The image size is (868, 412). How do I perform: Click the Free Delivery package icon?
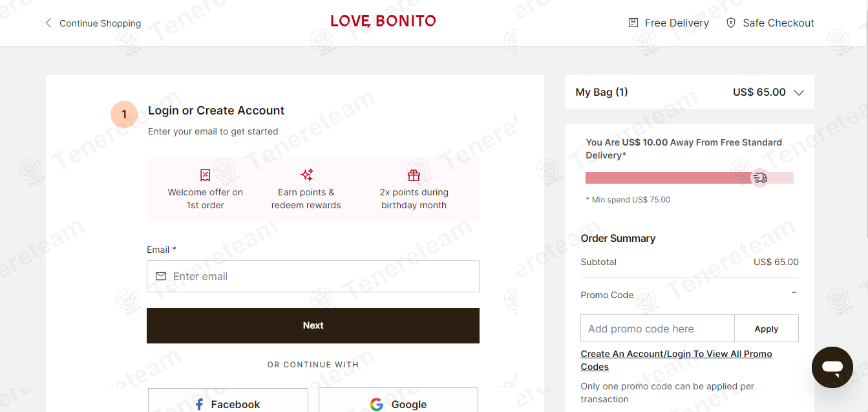633,23
